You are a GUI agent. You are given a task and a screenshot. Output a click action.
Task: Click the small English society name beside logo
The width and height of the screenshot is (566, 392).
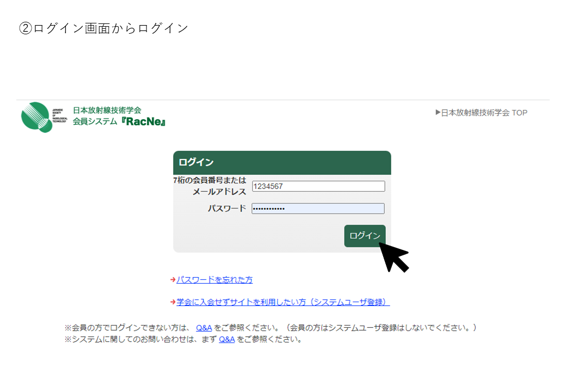click(60, 116)
